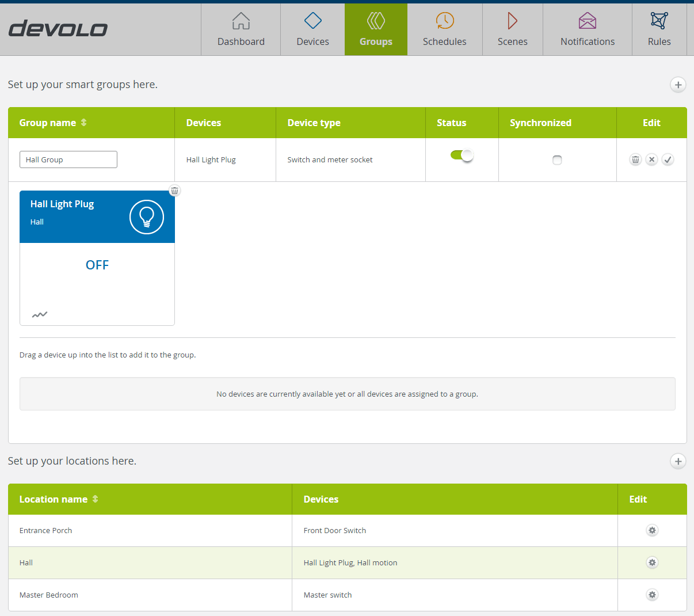Image resolution: width=694 pixels, height=616 pixels.
Task: Open Hall Light Plug statistics graph icon
Action: pyautogui.click(x=40, y=314)
